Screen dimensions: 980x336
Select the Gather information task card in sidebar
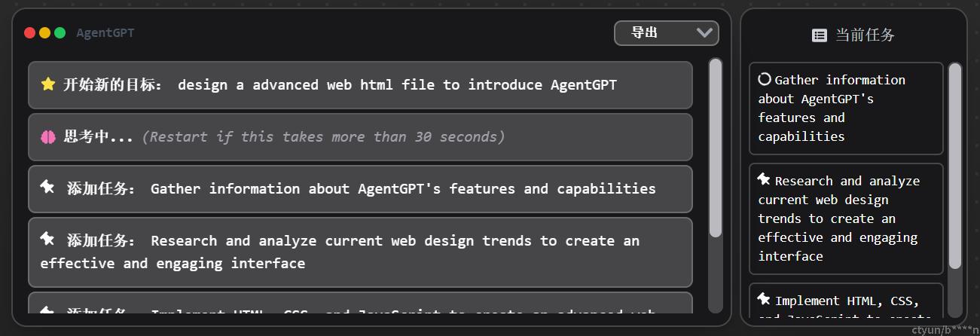pos(846,108)
